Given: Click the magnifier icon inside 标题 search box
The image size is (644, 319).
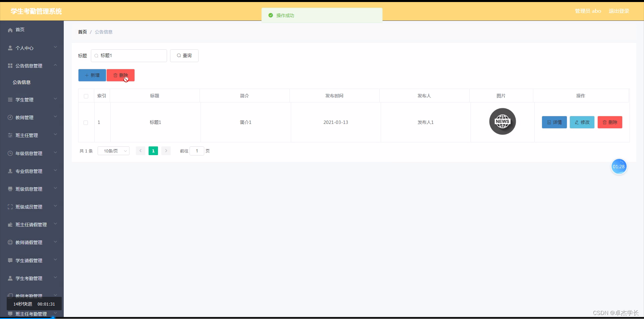Looking at the screenshot, I should (x=96, y=56).
